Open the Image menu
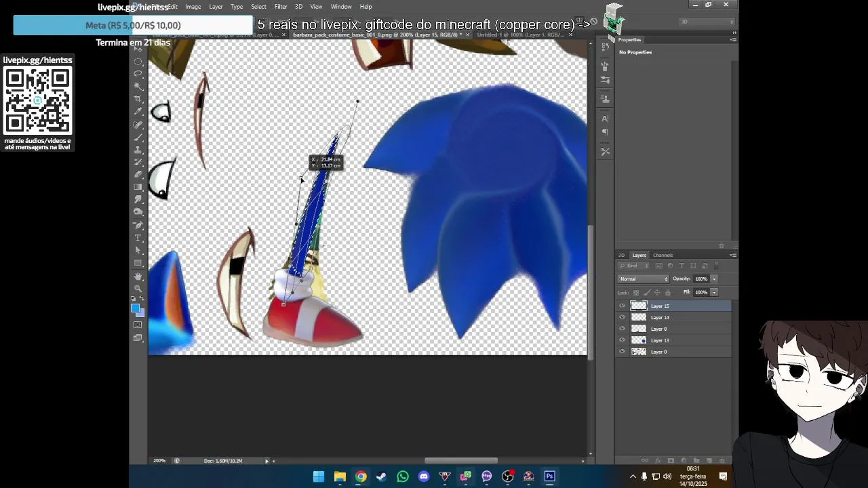Viewport: 868px width, 488px height. coord(193,7)
